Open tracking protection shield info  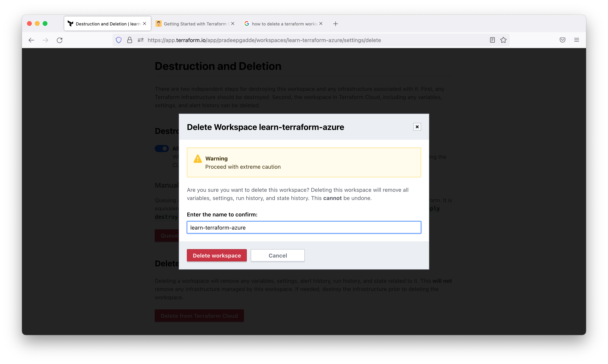119,40
